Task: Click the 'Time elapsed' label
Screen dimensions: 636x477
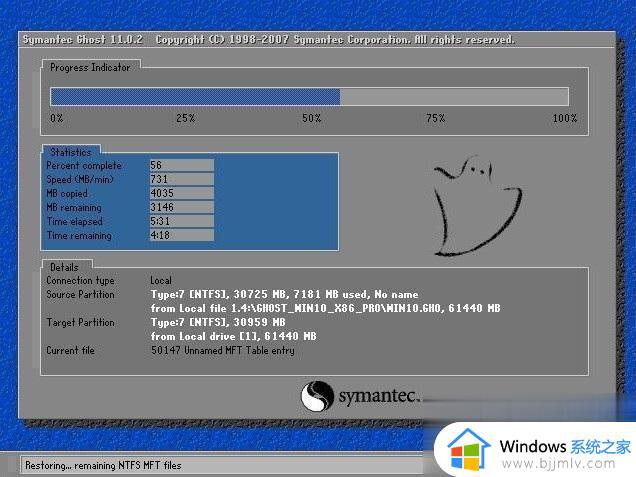Action: (x=75, y=221)
